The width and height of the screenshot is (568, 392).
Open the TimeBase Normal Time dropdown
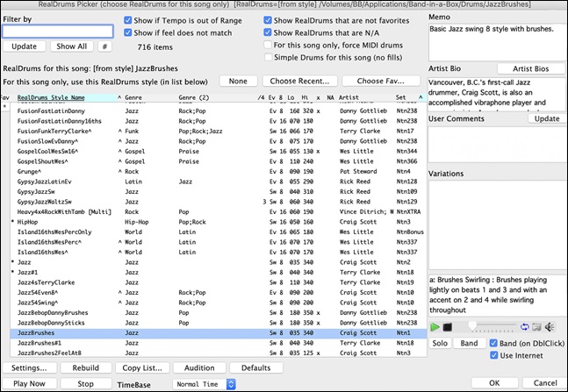pyautogui.click(x=205, y=384)
